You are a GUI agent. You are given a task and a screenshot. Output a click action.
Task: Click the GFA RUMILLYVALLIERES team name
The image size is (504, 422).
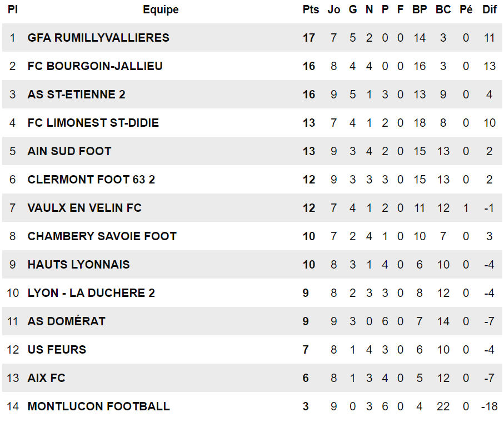pos(98,38)
